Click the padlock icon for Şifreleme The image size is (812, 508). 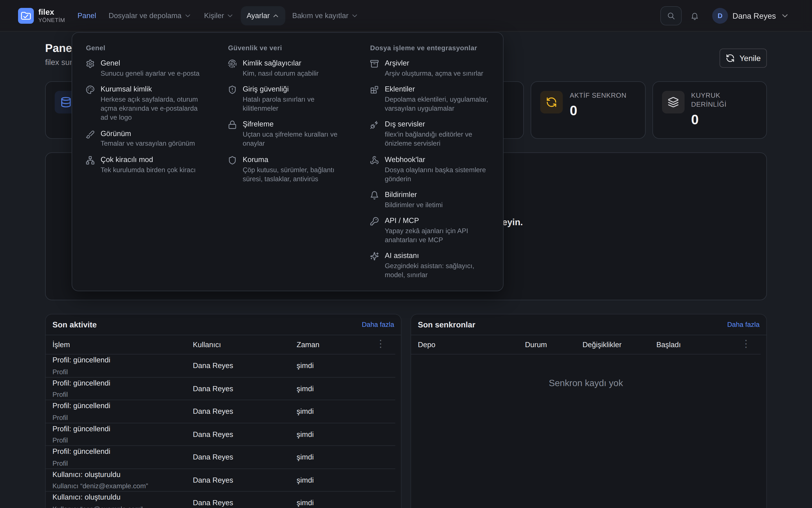(232, 125)
